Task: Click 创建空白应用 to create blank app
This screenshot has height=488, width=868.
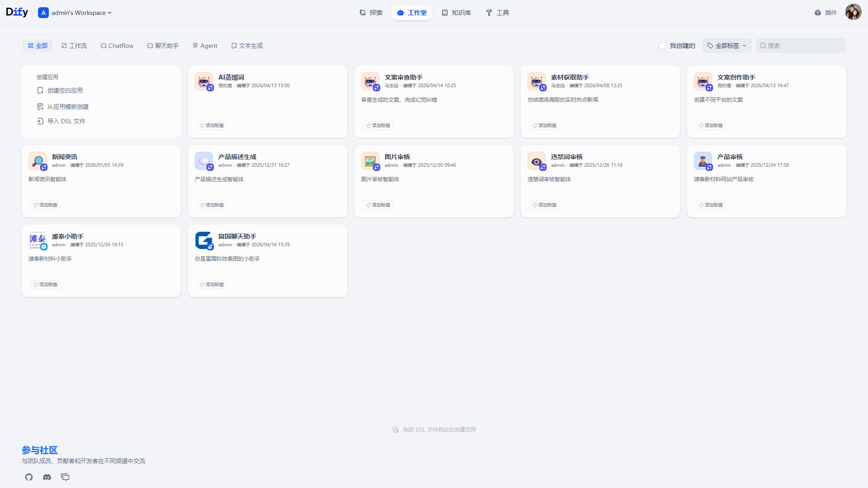Action: [65, 90]
